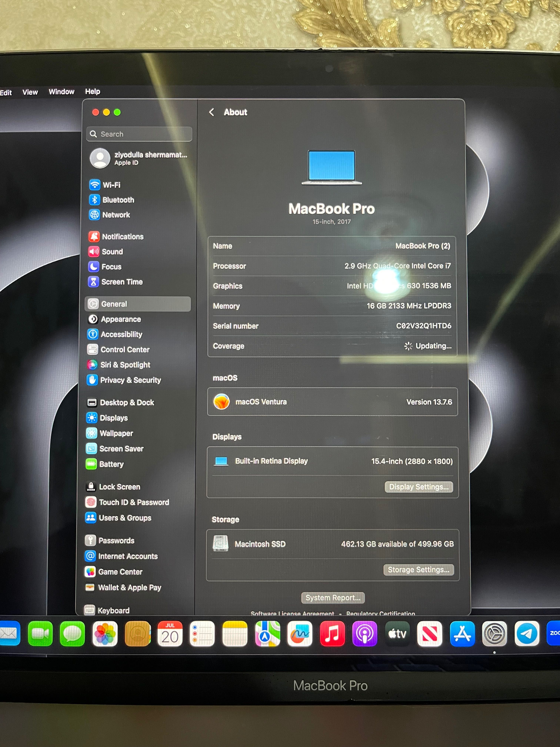Open Keyboard settings in sidebar
The image size is (560, 747).
tap(107, 610)
